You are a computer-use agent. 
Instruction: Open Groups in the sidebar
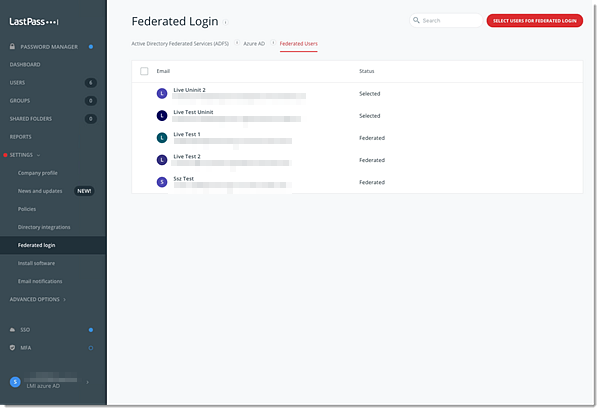click(20, 101)
